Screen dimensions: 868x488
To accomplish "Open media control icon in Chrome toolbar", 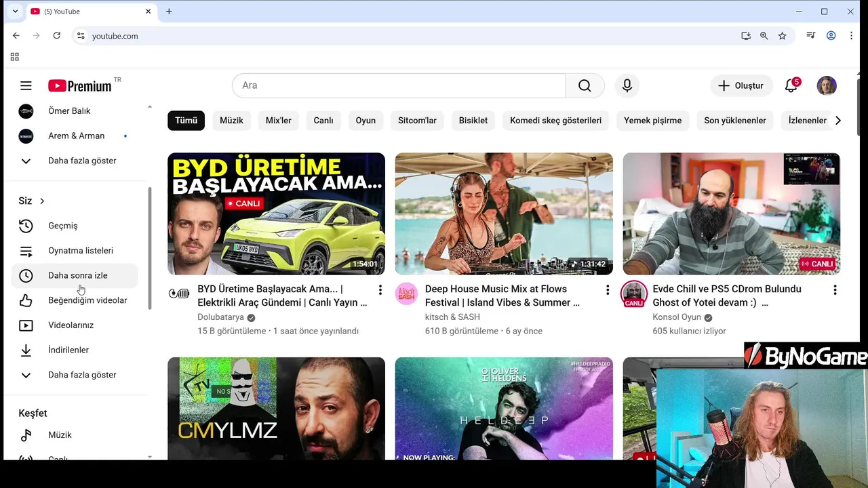I will [x=810, y=36].
